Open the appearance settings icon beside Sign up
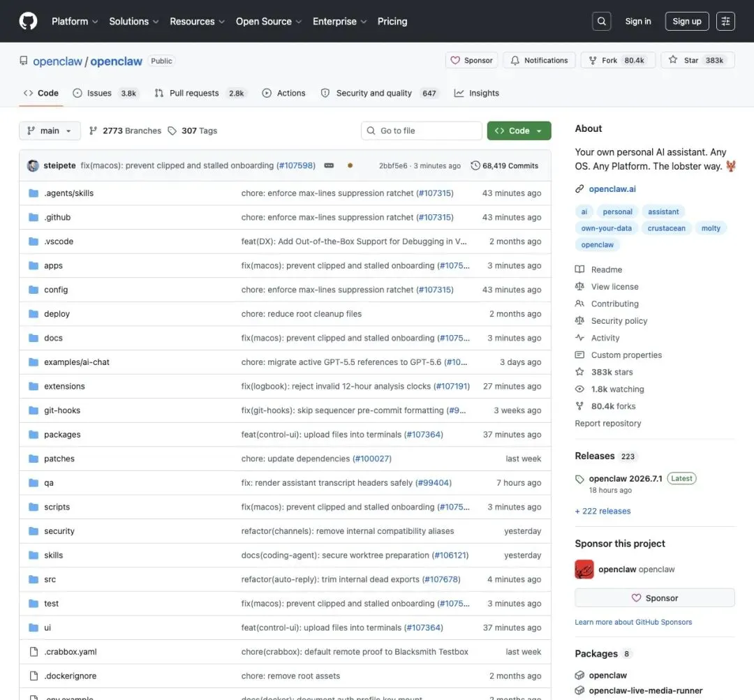The image size is (754, 700). (x=725, y=21)
